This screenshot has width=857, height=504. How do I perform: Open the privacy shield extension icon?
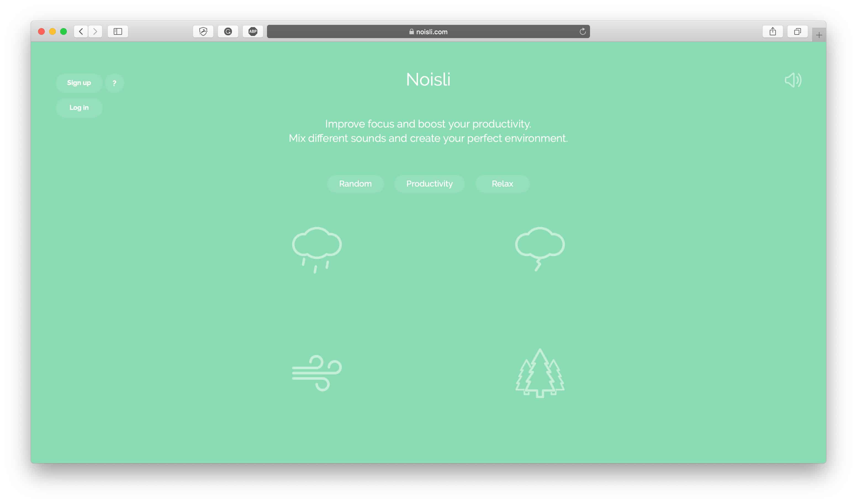[x=203, y=32]
